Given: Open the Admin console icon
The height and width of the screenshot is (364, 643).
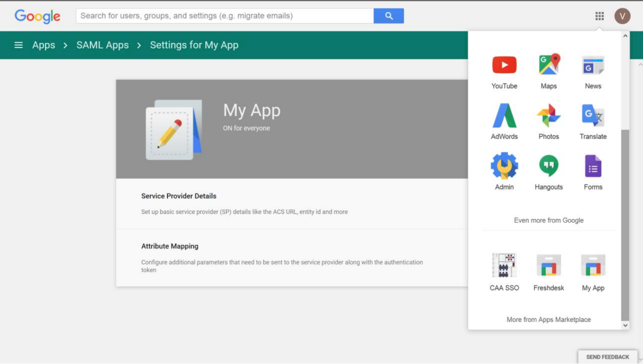Looking at the screenshot, I should tap(504, 166).
